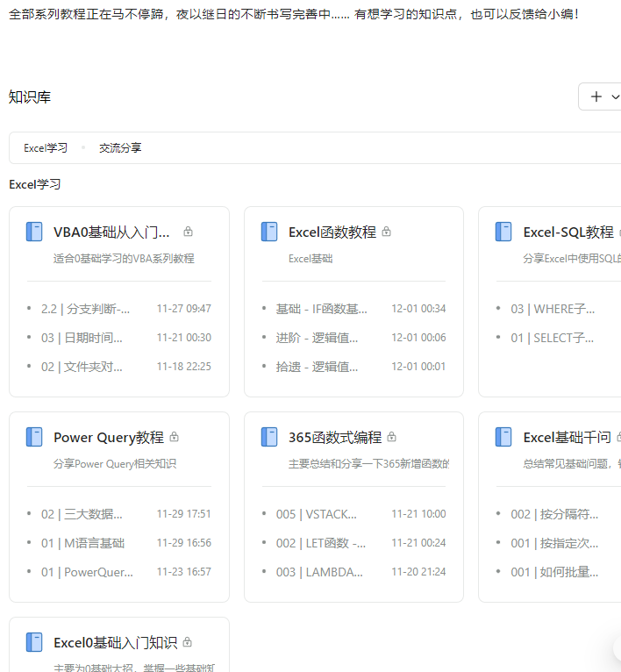Open the Excel-SQL教程 knowledge base title
621x672 pixels.
click(x=568, y=232)
